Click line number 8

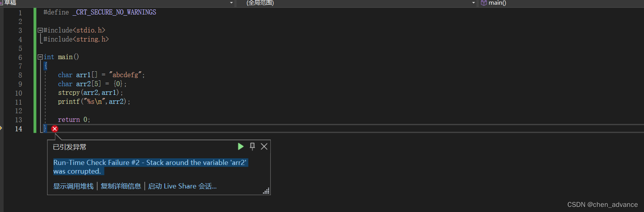[20, 75]
